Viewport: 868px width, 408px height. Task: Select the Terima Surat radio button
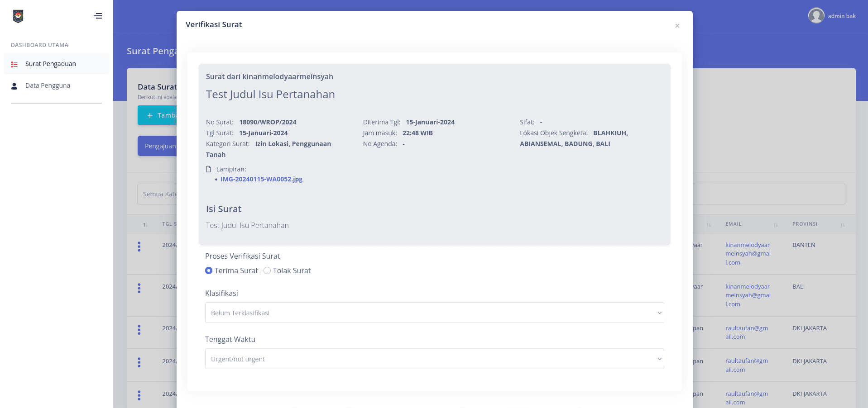point(209,270)
